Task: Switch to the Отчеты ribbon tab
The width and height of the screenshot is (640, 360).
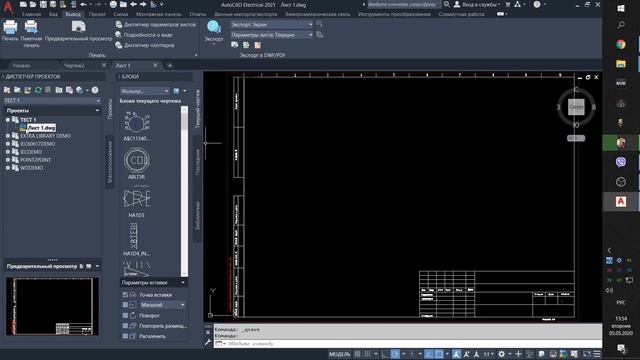Action: point(198,14)
